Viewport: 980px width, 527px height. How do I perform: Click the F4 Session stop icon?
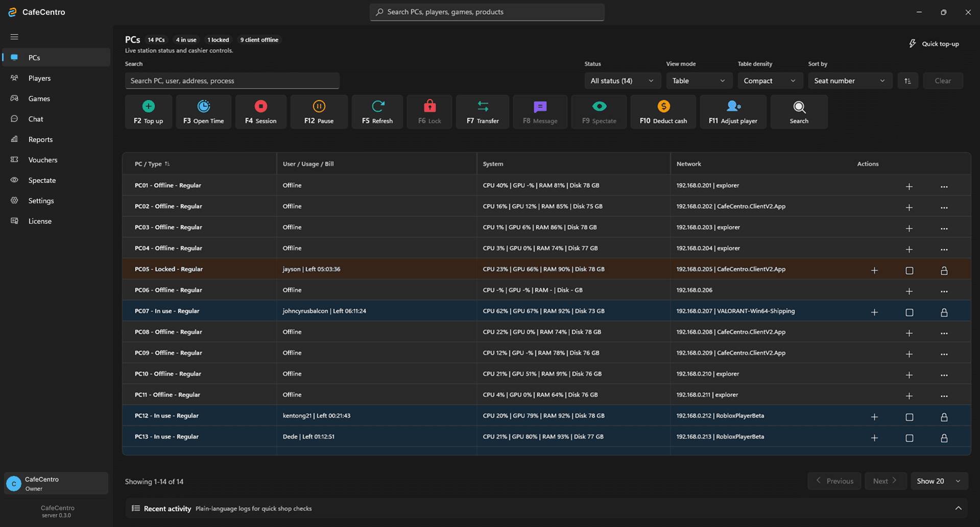click(x=261, y=106)
